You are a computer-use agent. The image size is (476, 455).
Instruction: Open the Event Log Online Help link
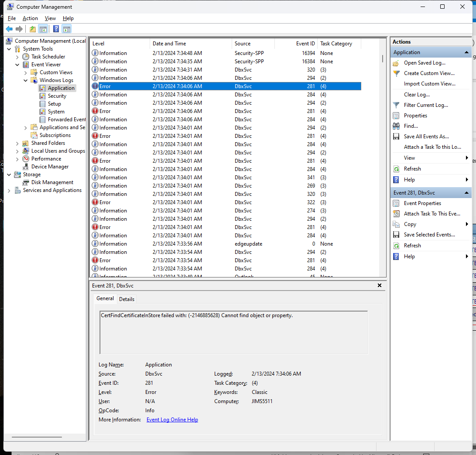point(172,420)
